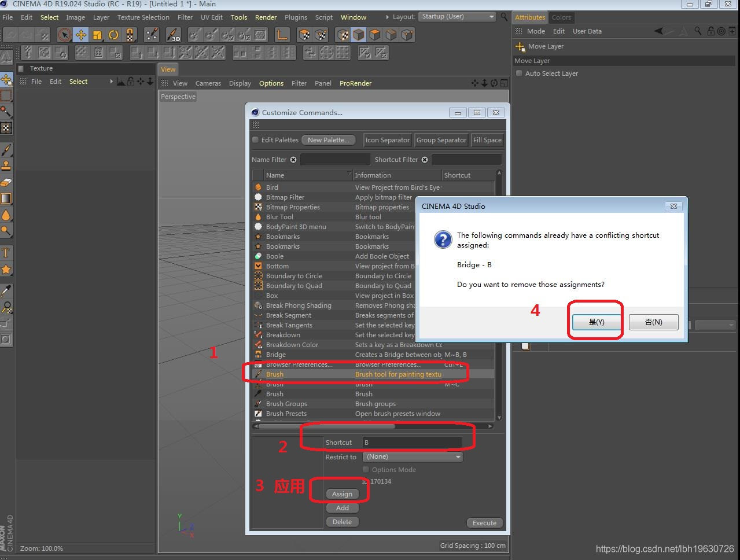Select the Text tool
Viewport: 740px width, 560px height.
pyautogui.click(x=6, y=253)
